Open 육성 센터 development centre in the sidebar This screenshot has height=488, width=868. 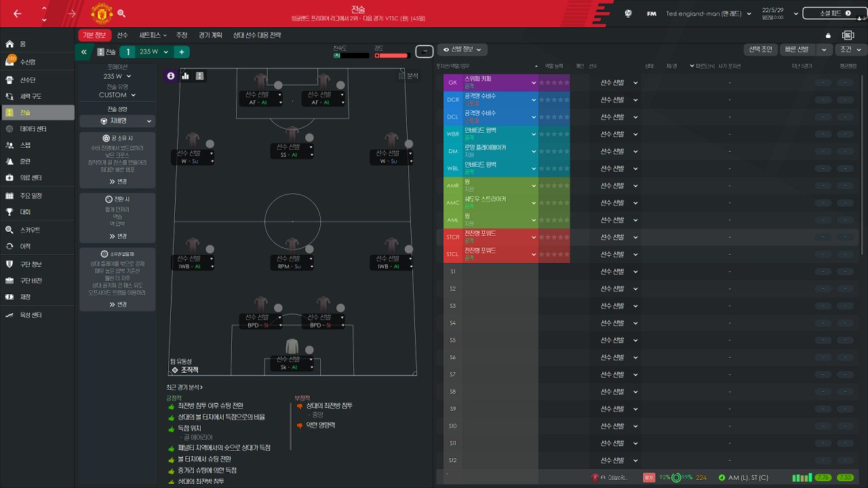pos(37,315)
